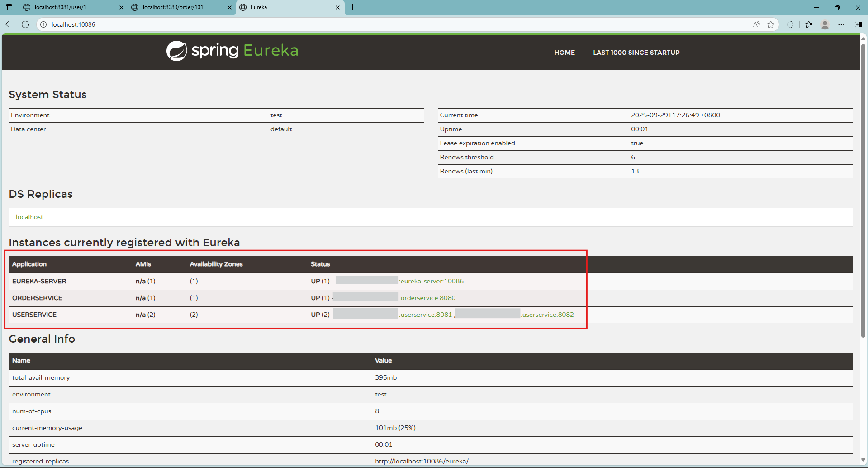This screenshot has height=468, width=868.
Task: Click the num-of-cpus row label
Action: pyautogui.click(x=32, y=411)
